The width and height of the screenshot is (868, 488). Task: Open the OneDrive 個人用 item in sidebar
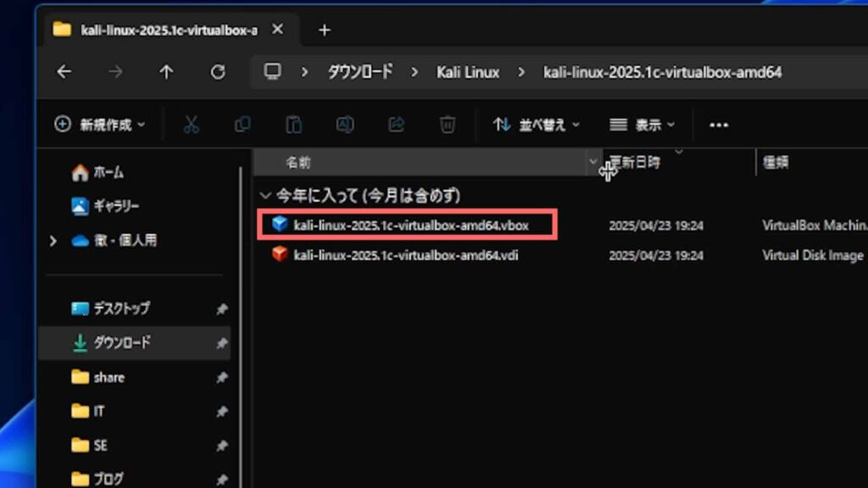114,241
